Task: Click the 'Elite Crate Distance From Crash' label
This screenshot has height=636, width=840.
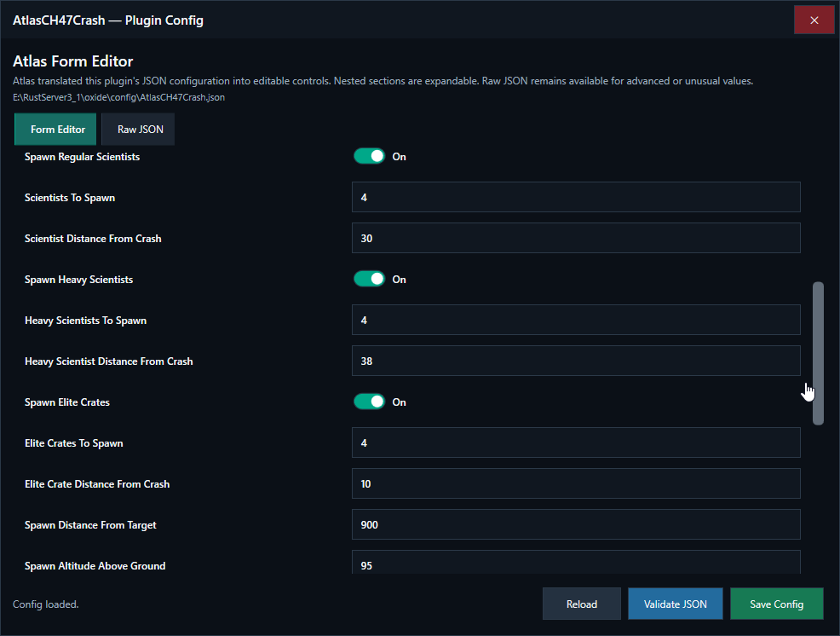Action: pyautogui.click(x=97, y=484)
